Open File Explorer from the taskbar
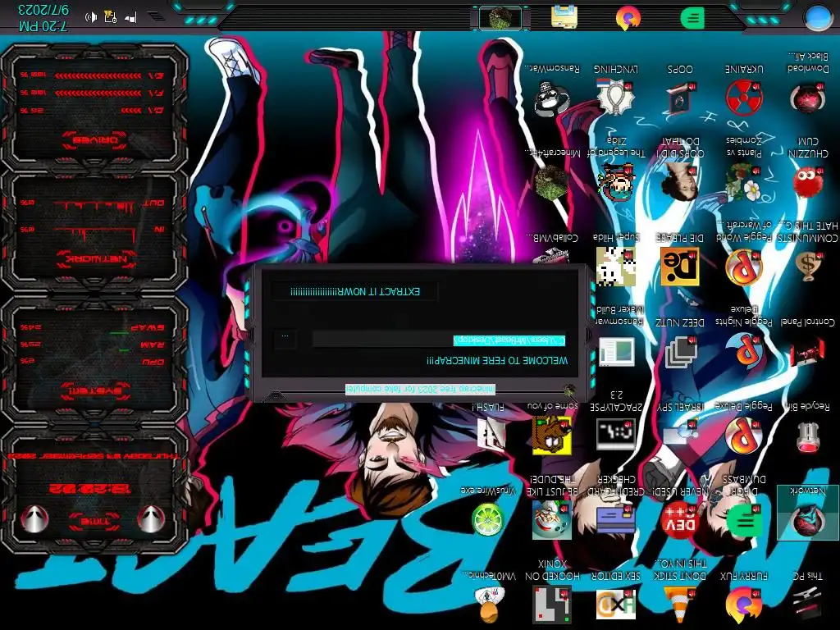840x630 pixels. click(564, 16)
